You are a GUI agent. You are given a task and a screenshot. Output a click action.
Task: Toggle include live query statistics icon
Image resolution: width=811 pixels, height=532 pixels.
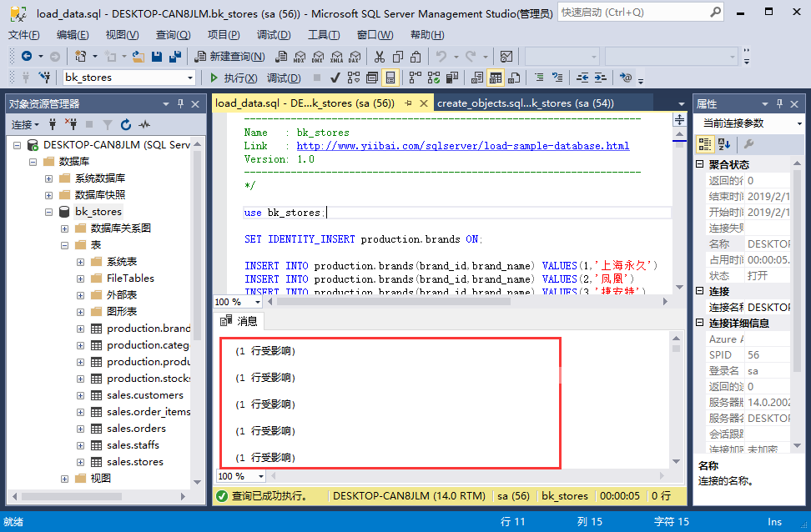coord(433,78)
